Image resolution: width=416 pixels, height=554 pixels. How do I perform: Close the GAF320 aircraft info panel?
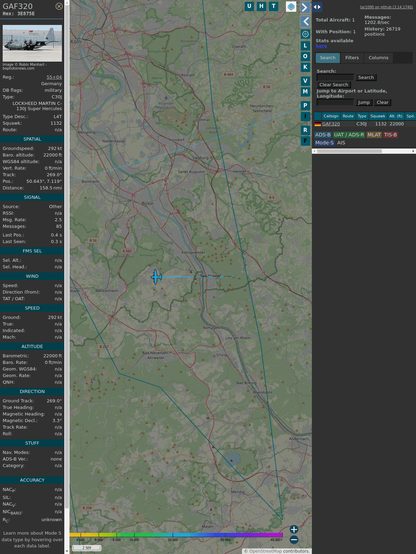(x=59, y=6)
